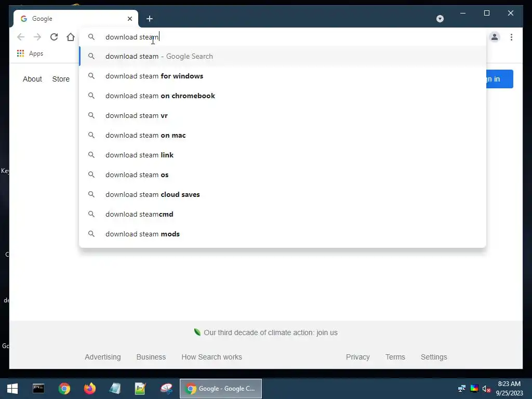Launch Command Prompt from taskbar
532x399 pixels.
tap(38, 389)
